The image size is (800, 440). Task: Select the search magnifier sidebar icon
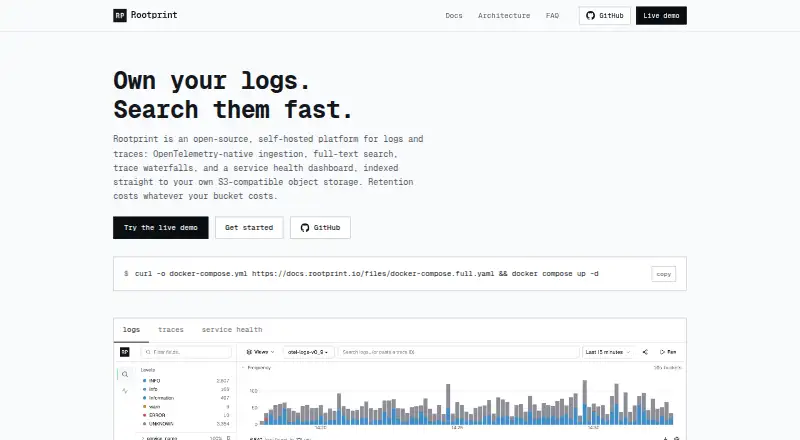pos(125,374)
